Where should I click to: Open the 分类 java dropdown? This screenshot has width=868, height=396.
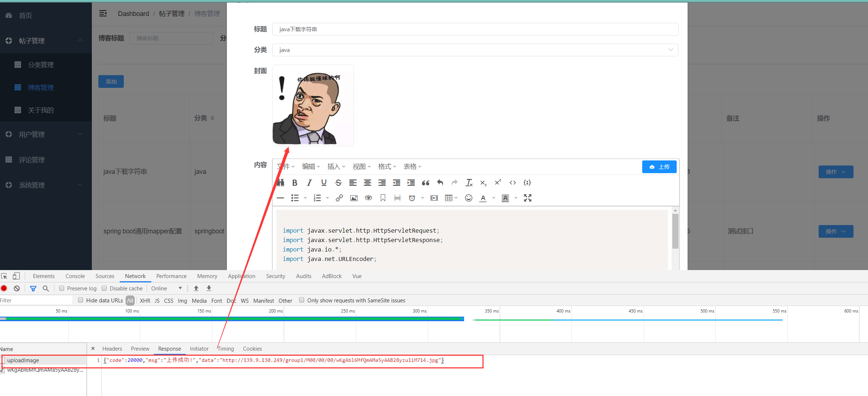(475, 50)
